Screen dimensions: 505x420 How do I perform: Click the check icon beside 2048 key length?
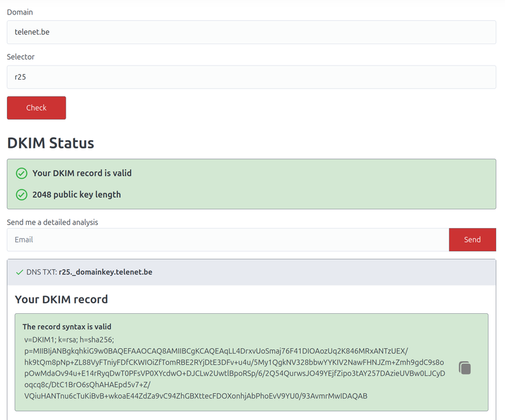tap(21, 195)
